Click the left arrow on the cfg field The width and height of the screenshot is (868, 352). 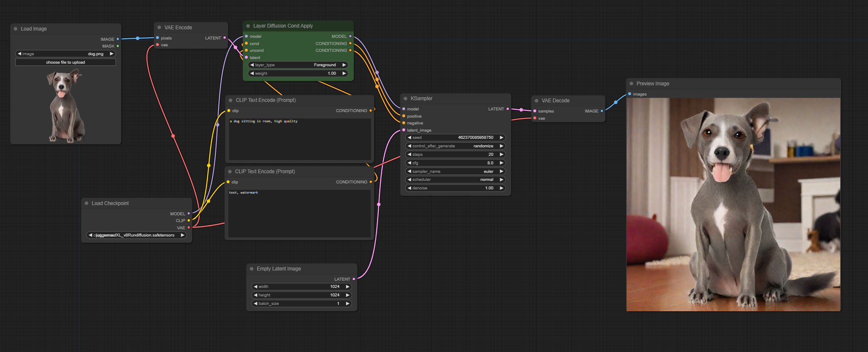coord(409,163)
